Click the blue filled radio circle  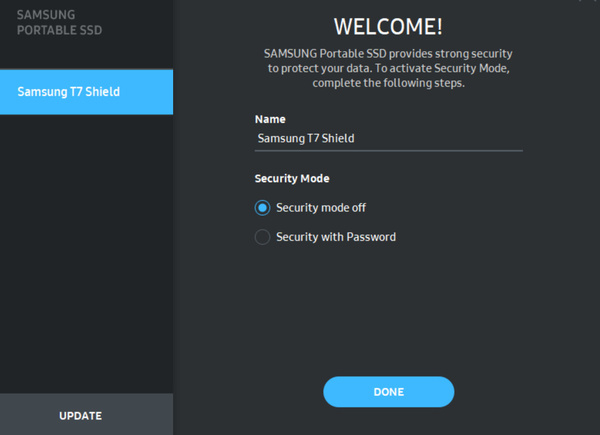[262, 208]
